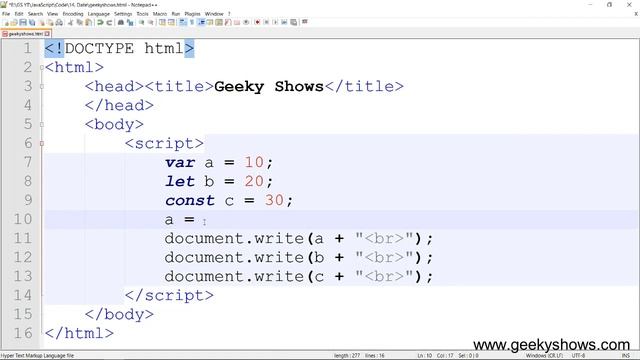Open the Settings menu

click(x=123, y=14)
